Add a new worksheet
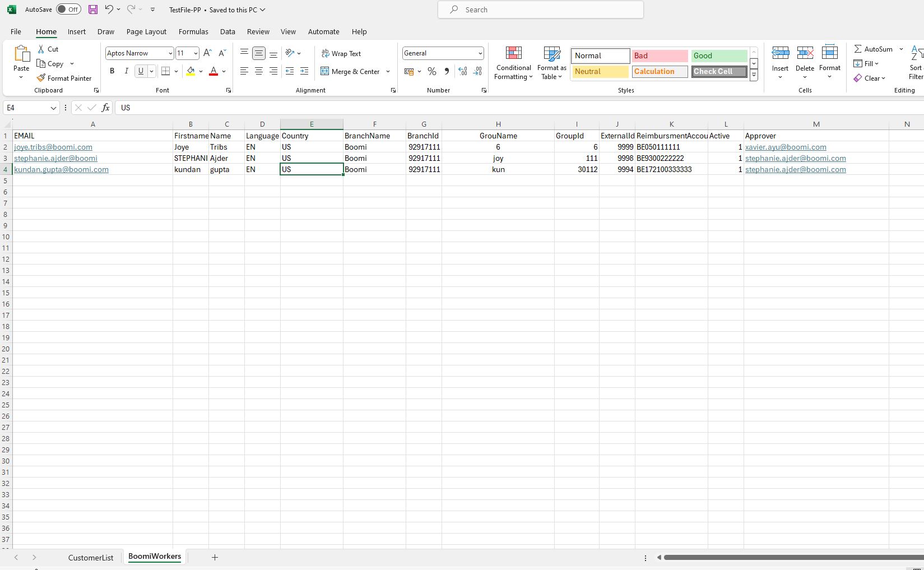This screenshot has width=924, height=570. point(215,557)
